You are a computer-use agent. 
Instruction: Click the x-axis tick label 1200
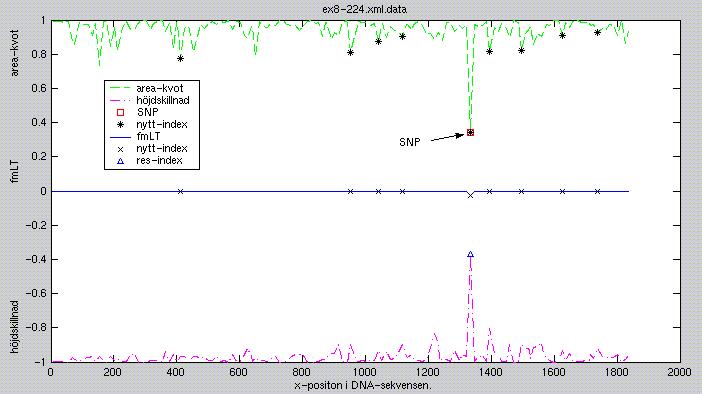coord(428,372)
